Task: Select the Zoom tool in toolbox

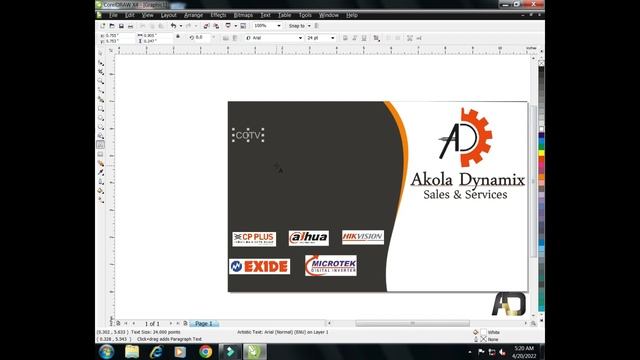Action: point(100,81)
